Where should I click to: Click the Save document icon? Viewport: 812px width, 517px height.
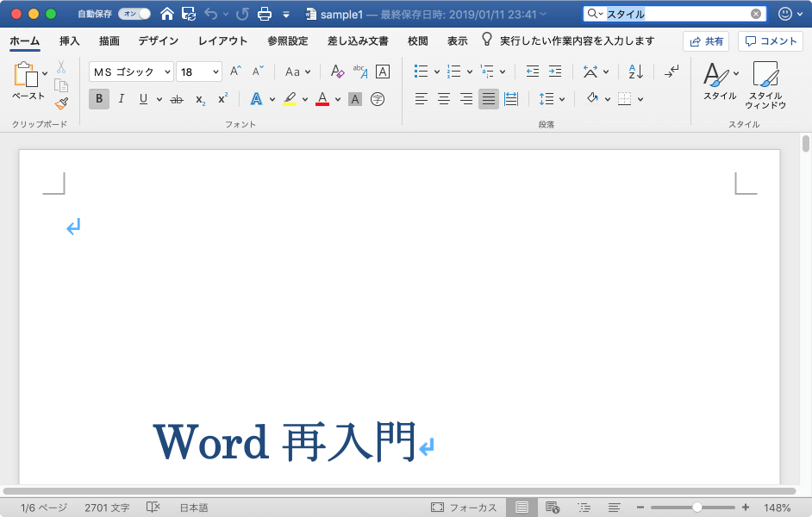[x=189, y=14]
